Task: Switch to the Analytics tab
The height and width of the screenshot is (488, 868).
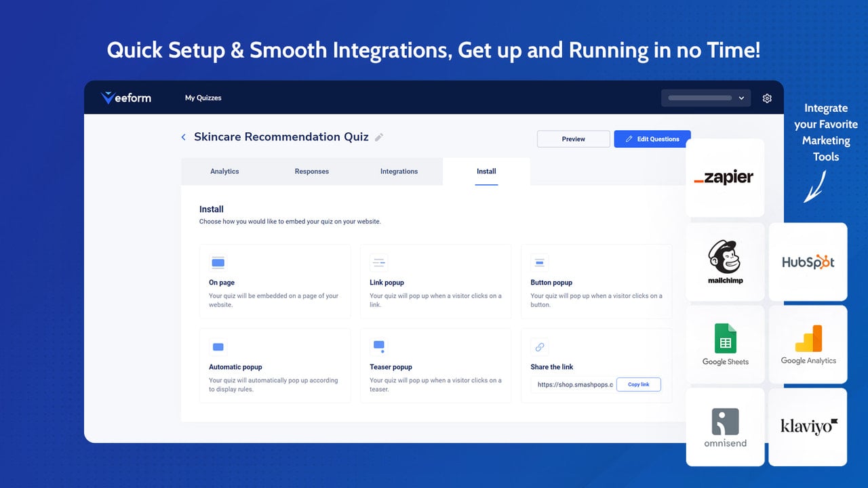Action: [224, 171]
